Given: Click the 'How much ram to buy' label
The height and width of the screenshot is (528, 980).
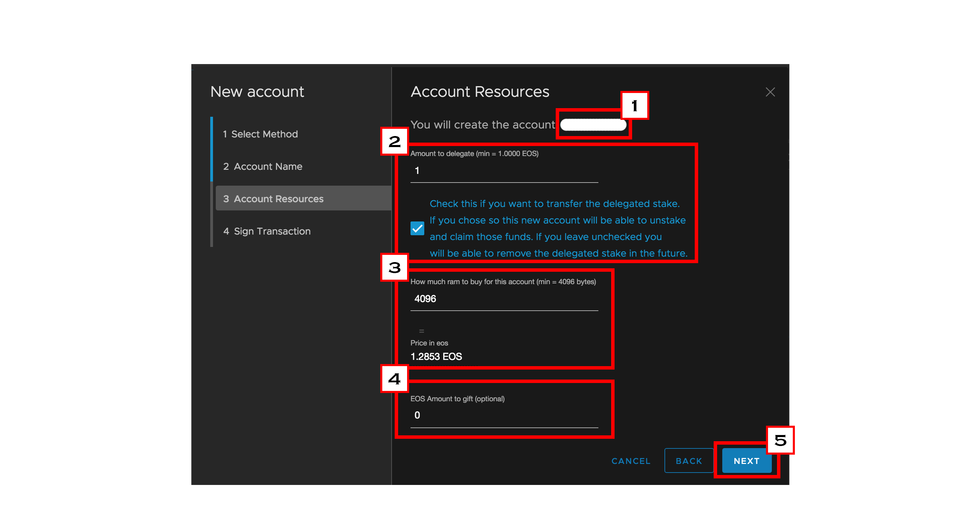Looking at the screenshot, I should coord(503,282).
